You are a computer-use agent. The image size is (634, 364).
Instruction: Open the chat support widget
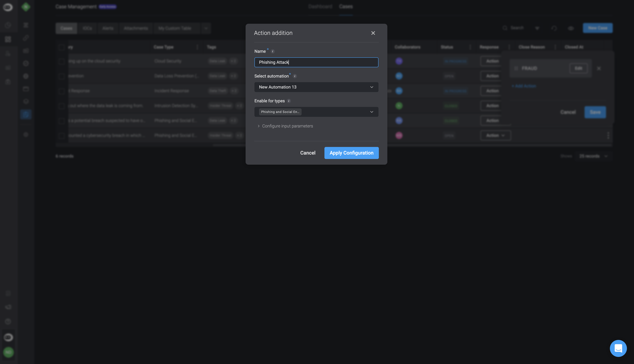pos(618,348)
